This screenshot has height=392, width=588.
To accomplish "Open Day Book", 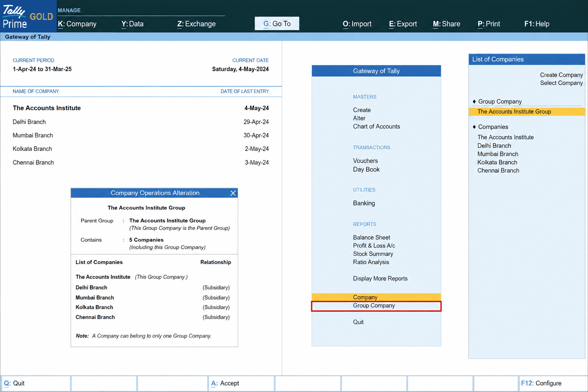I will coord(366,169).
